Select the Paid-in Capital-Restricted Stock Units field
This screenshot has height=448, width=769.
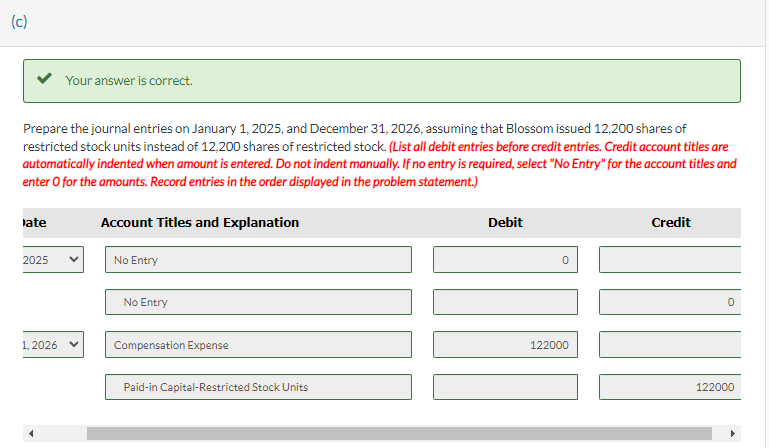(x=258, y=387)
